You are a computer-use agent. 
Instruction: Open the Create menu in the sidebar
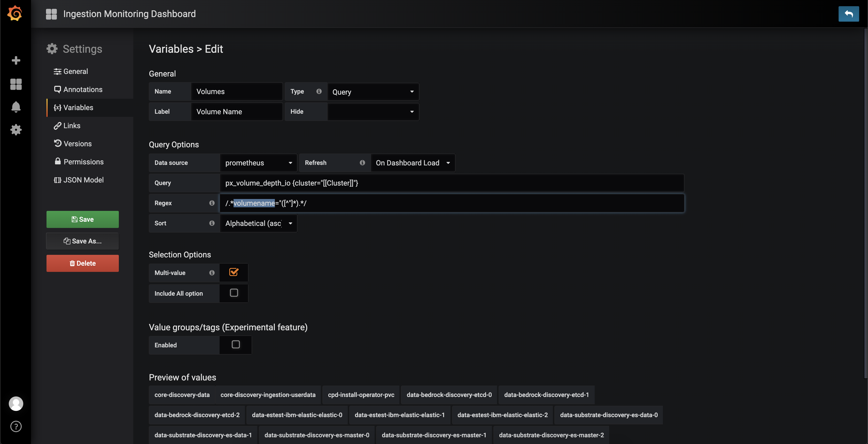click(x=16, y=61)
